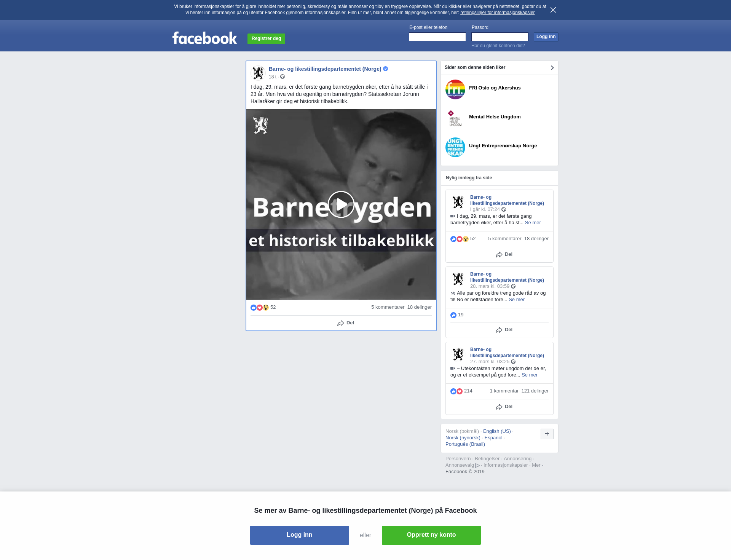Click Del on the 27. mars post
This screenshot has width=731, height=560.
pyautogui.click(x=504, y=407)
